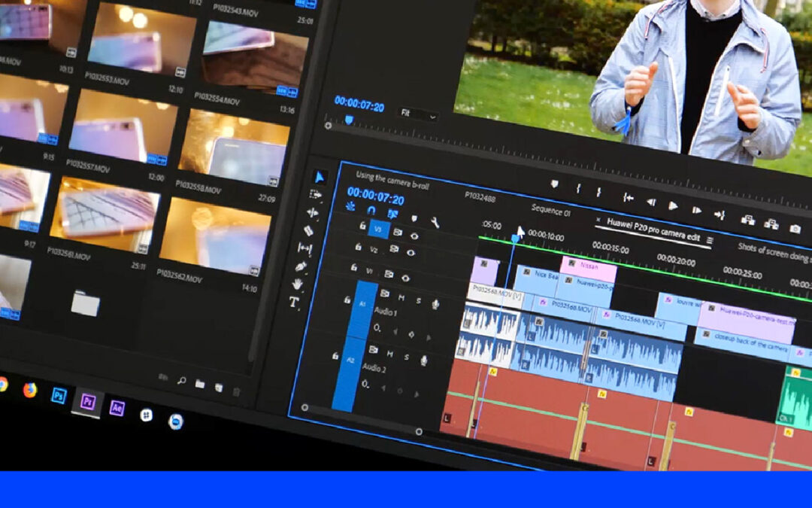Click the program monitor playhead
The height and width of the screenshot is (508, 812).
click(x=349, y=120)
